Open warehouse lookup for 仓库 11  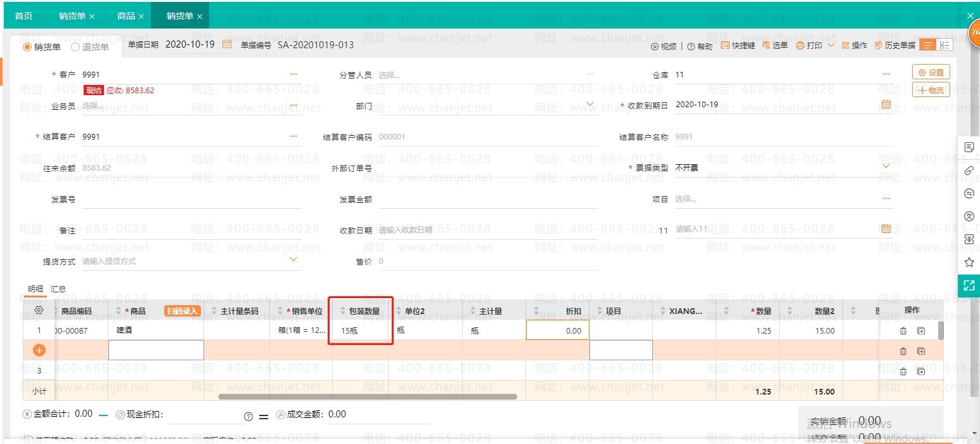[886, 75]
